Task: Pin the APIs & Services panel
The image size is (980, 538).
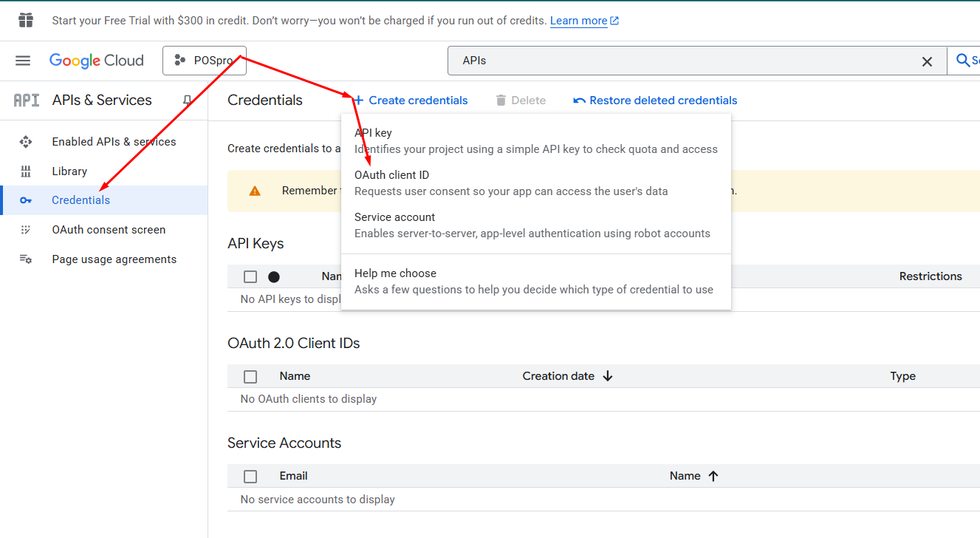Action: point(188,101)
